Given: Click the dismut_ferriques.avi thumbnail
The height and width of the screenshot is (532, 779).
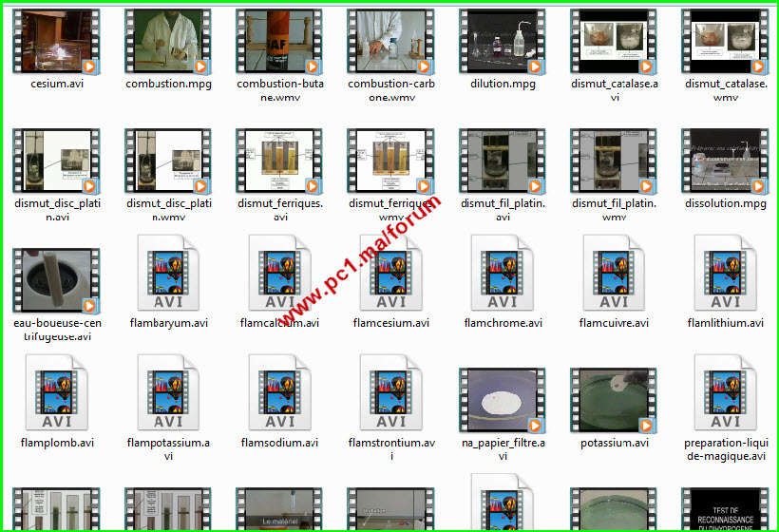Looking at the screenshot, I should point(279,161).
